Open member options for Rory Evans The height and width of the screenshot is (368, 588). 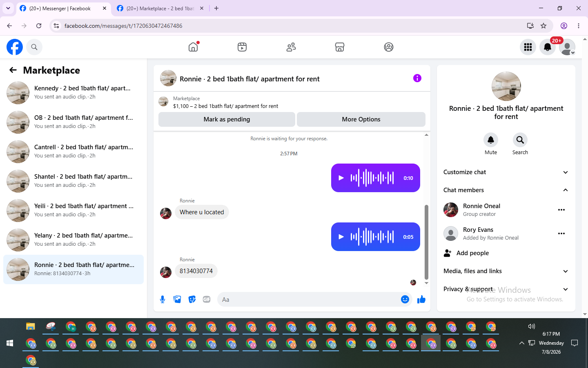(x=561, y=233)
